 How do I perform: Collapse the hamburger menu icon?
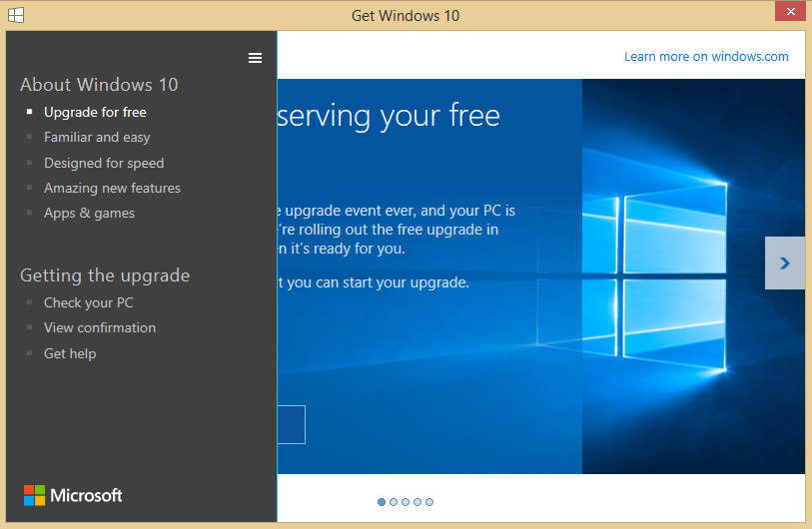click(x=255, y=58)
